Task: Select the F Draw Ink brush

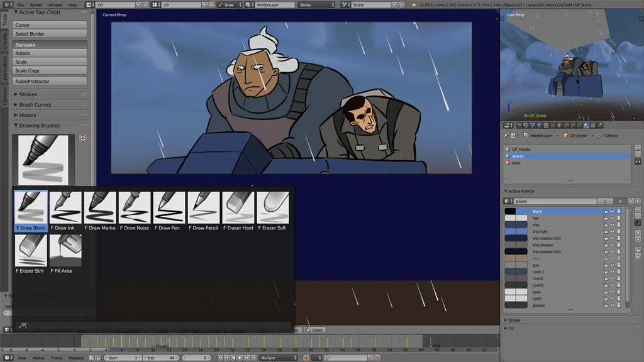Action: (x=65, y=211)
